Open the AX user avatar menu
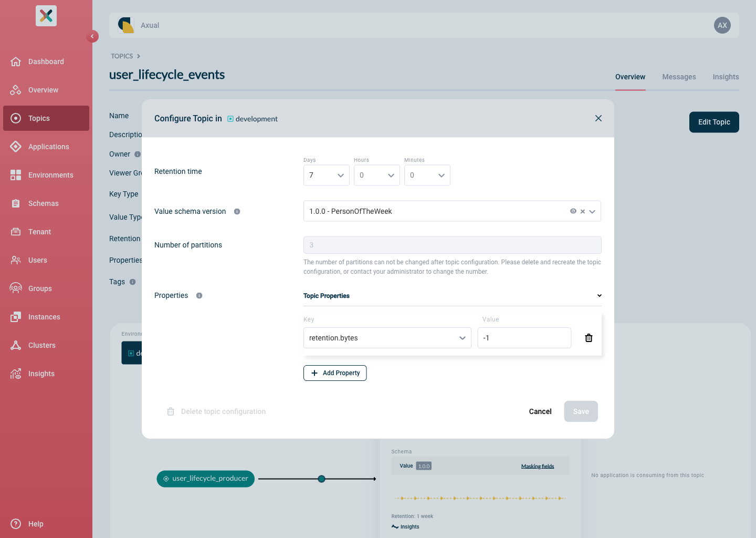 point(722,25)
